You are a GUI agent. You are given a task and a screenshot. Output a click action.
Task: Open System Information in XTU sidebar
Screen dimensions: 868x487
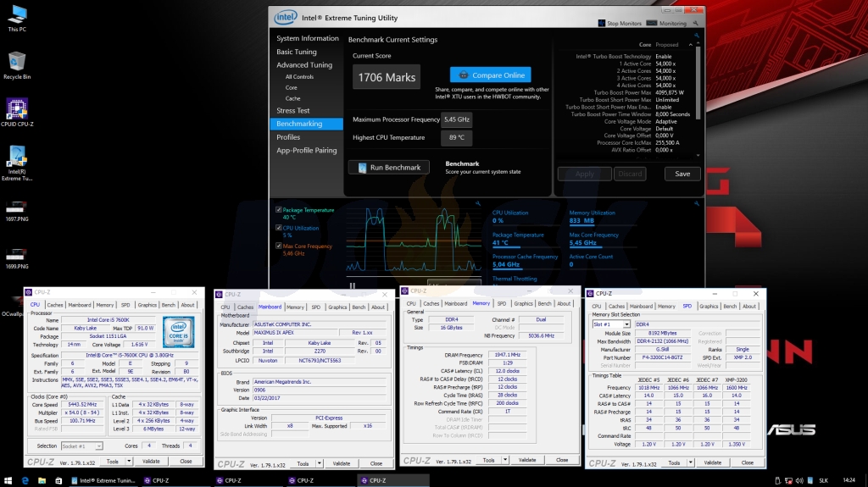pyautogui.click(x=307, y=38)
